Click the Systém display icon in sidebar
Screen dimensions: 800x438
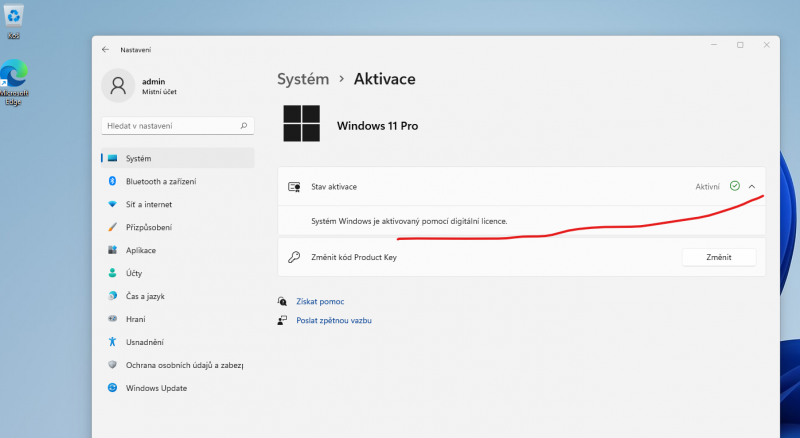click(x=113, y=158)
